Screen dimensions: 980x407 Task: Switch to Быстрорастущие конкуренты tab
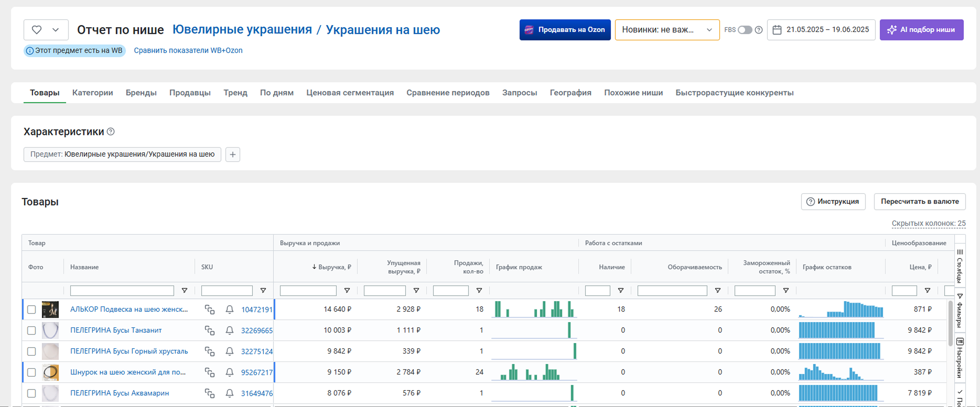[734, 93]
